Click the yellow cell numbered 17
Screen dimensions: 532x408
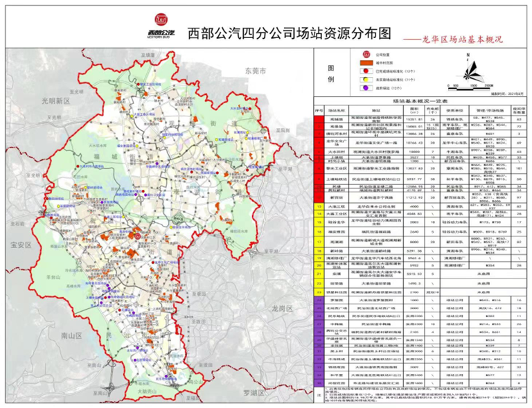click(x=319, y=242)
